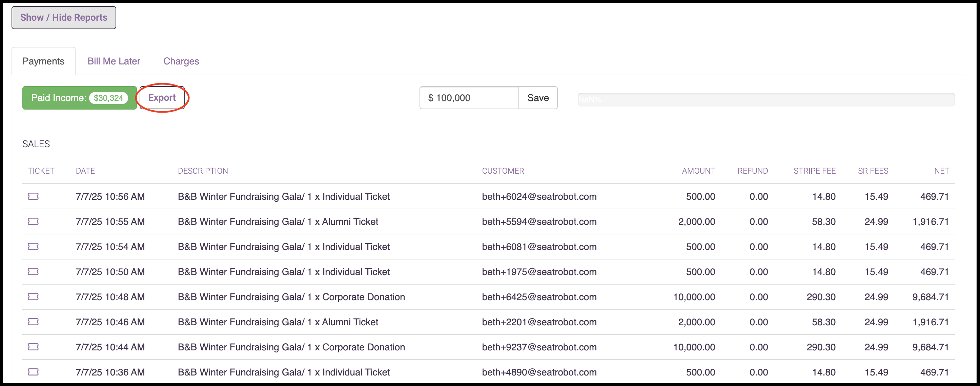This screenshot has width=980, height=386.
Task: Click the SR FEES column header
Action: coord(873,171)
